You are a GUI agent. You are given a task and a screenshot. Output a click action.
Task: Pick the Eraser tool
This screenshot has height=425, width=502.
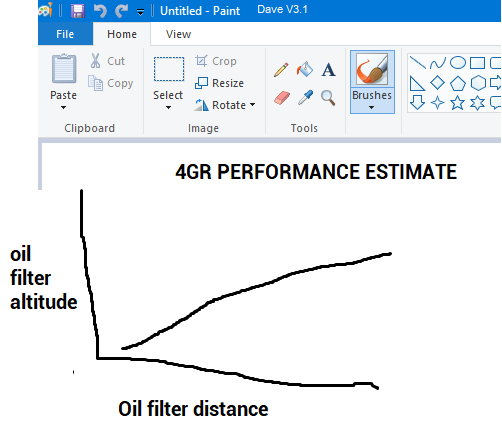[282, 98]
